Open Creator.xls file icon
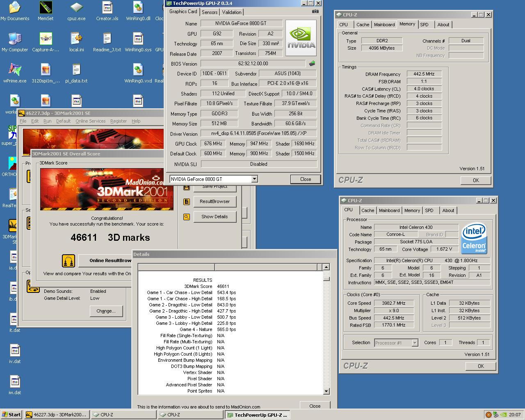This screenshot has width=525, height=420. (107, 11)
